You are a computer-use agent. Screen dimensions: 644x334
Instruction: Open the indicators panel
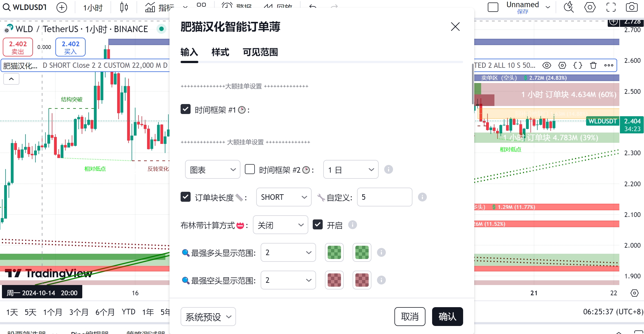coord(160,7)
